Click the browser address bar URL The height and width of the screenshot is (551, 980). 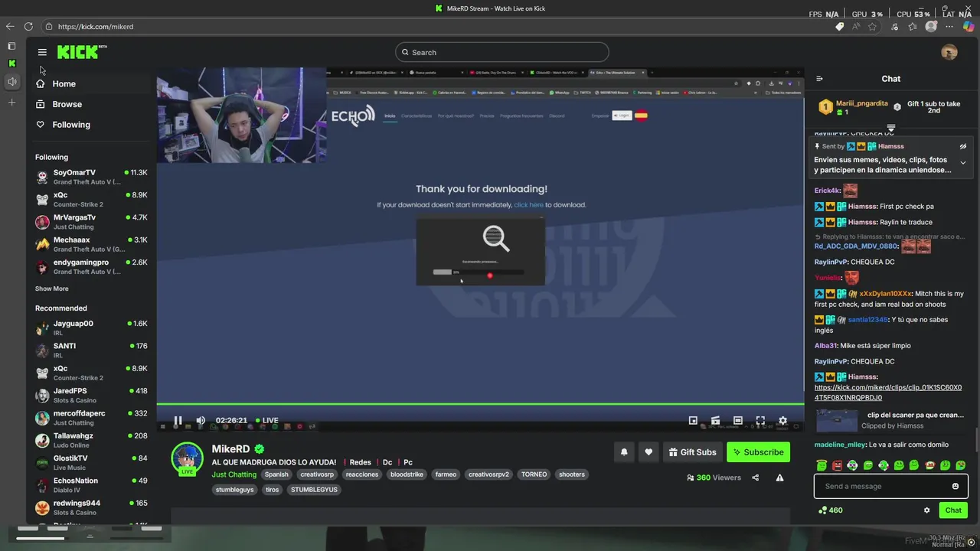96,27
